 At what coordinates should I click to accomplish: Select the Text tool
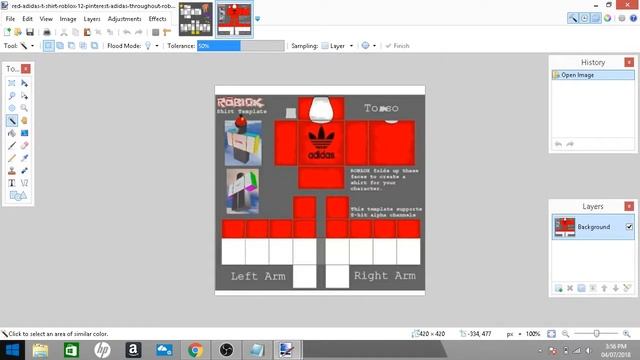(12, 183)
